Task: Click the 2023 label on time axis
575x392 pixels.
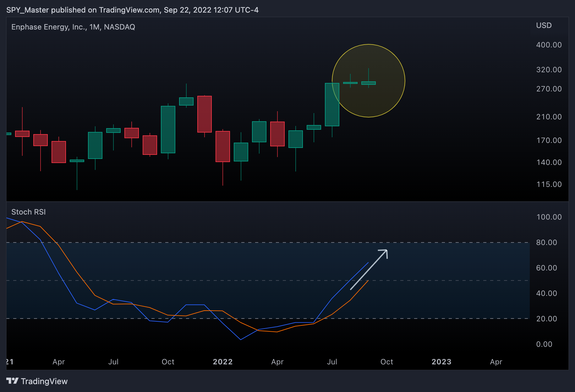Action: pos(441,362)
